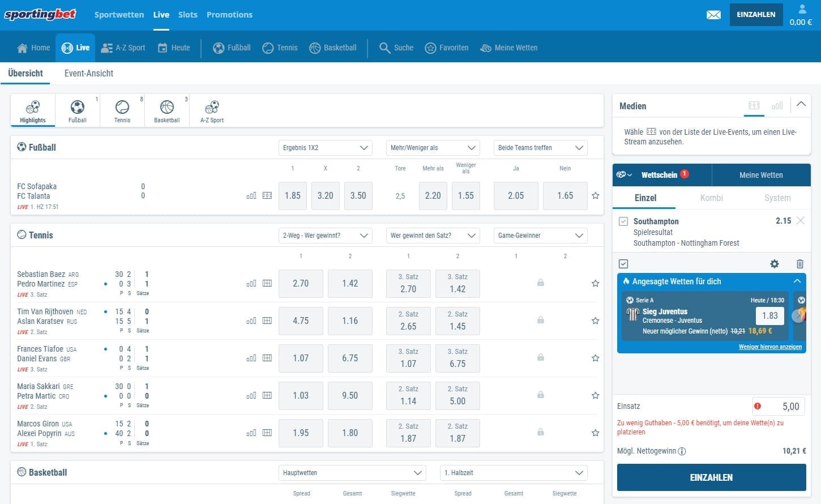821x504 pixels.
Task: Open Meine Wetten bet slip tab
Action: (761, 175)
